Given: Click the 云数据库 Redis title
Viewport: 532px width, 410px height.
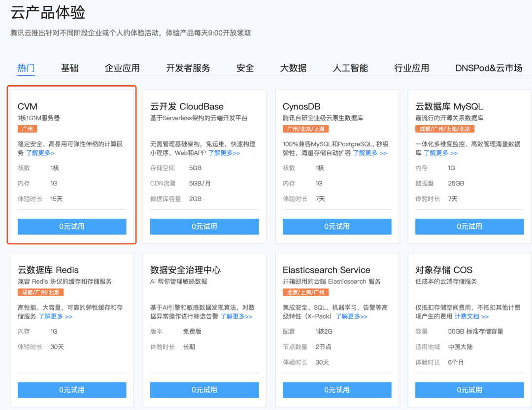Looking at the screenshot, I should [x=48, y=270].
